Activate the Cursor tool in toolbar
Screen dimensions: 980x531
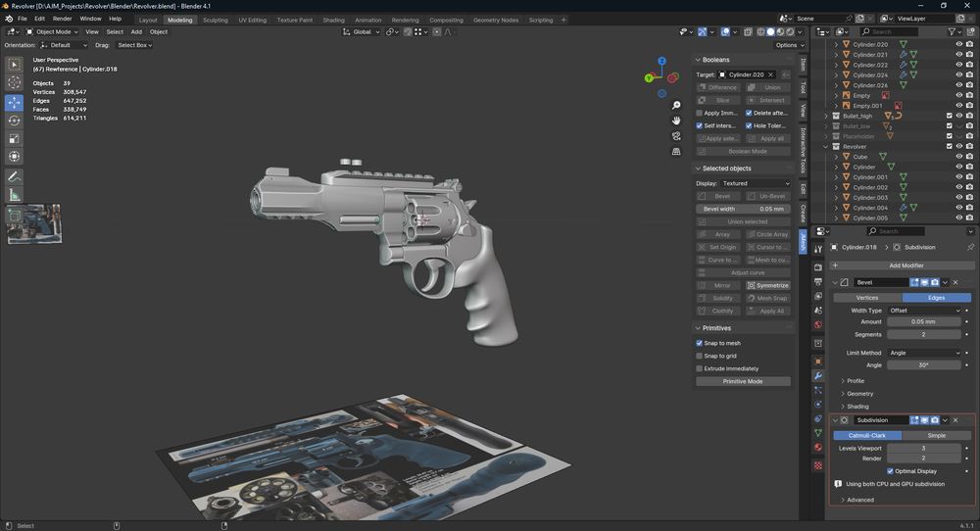click(x=15, y=82)
